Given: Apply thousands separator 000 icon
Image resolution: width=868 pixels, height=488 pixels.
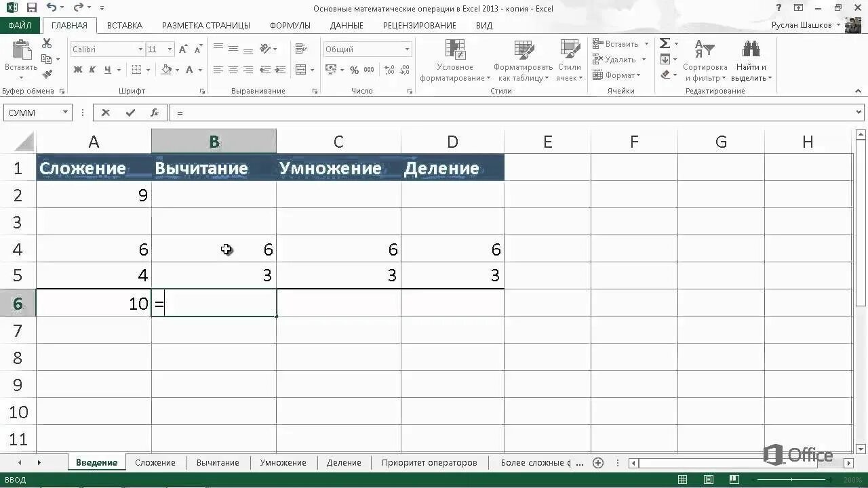Looking at the screenshot, I should [369, 70].
